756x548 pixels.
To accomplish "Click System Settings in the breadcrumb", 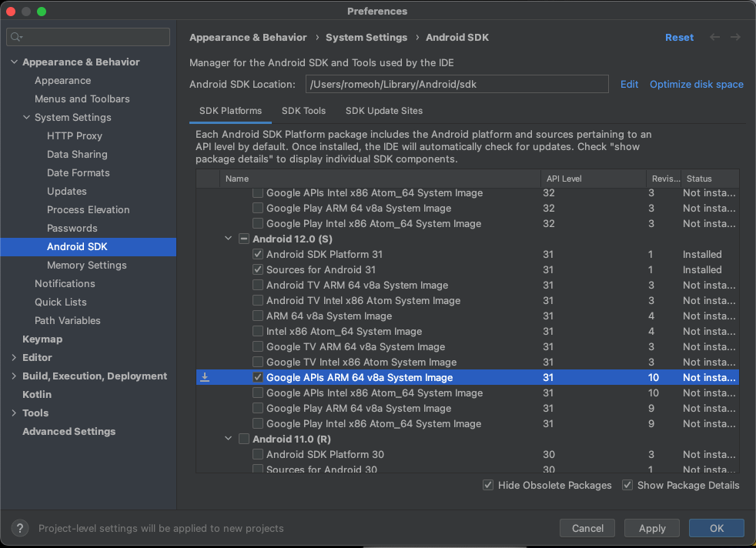I will [366, 38].
